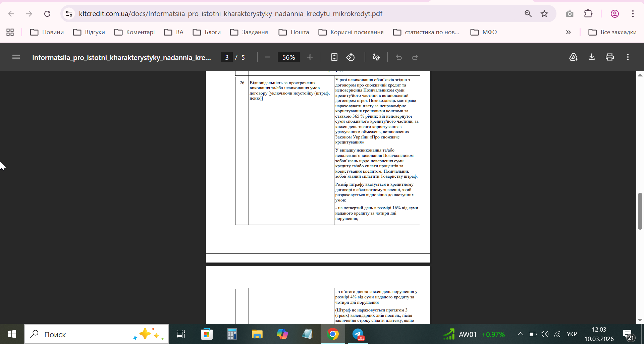Open the Завдання bookmark folder
This screenshot has width=644, height=344.
pos(249,32)
